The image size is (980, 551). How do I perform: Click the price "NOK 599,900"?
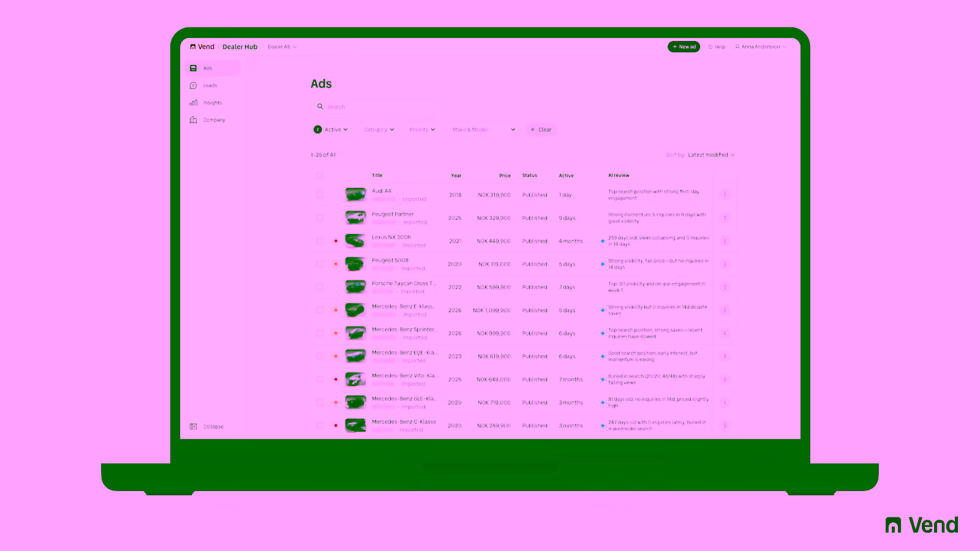tap(494, 287)
